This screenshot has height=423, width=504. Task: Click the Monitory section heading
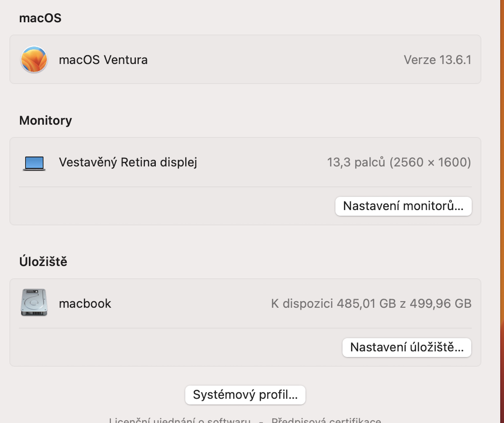click(45, 120)
